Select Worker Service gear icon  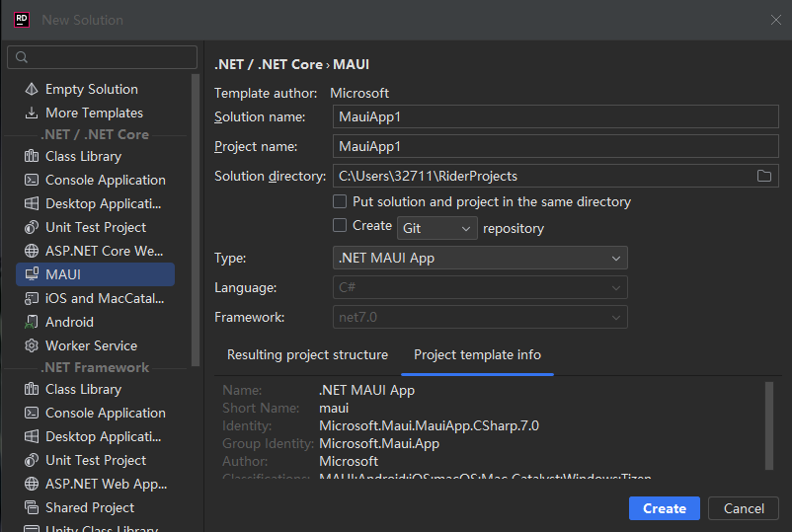tap(32, 345)
